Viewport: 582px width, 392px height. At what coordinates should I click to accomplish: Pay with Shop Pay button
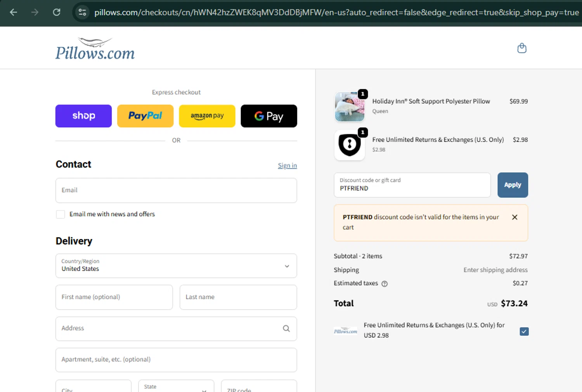[x=83, y=116]
